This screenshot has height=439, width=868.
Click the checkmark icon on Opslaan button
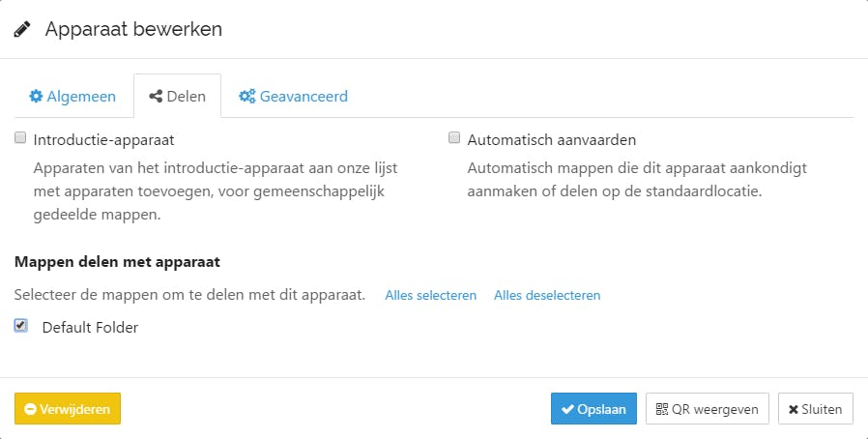pyautogui.click(x=567, y=409)
